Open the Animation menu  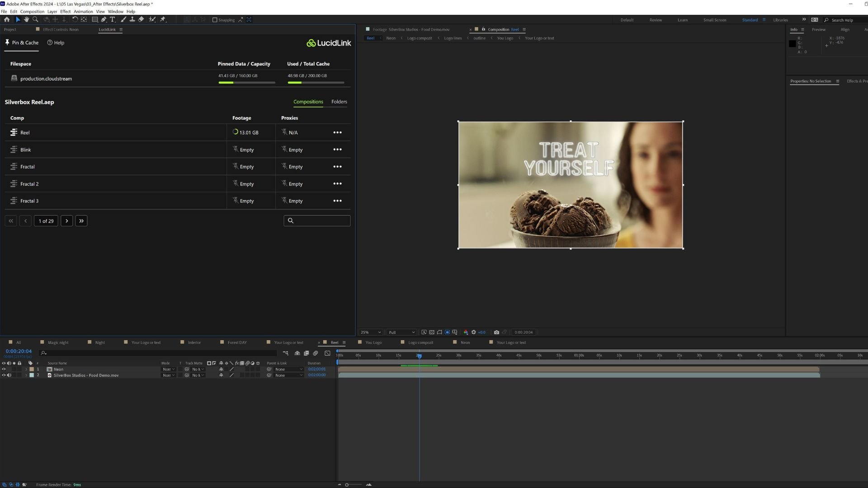83,11
